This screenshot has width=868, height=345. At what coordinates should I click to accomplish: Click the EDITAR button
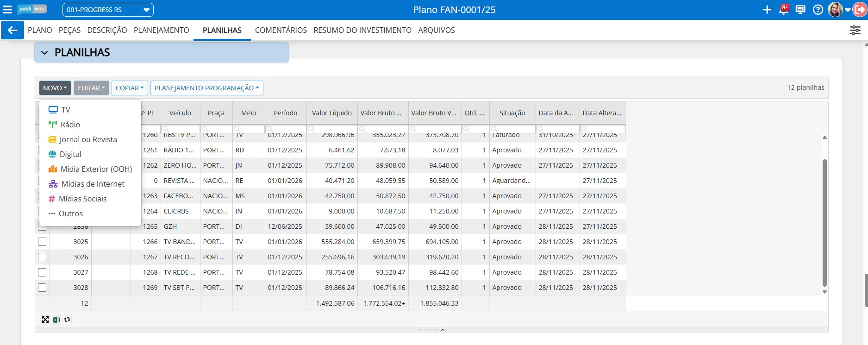click(x=91, y=88)
